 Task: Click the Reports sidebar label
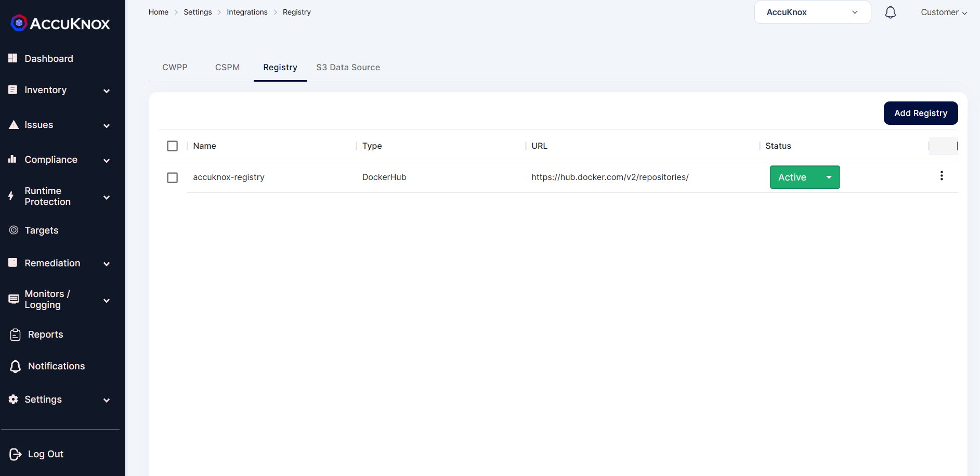point(46,335)
